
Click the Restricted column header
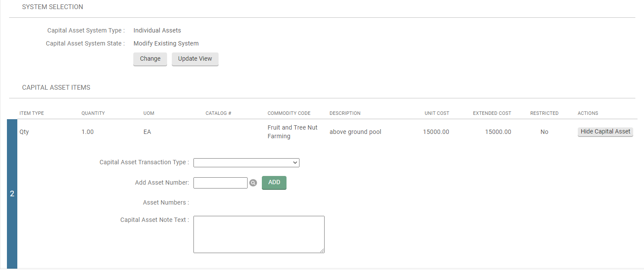[x=544, y=113]
